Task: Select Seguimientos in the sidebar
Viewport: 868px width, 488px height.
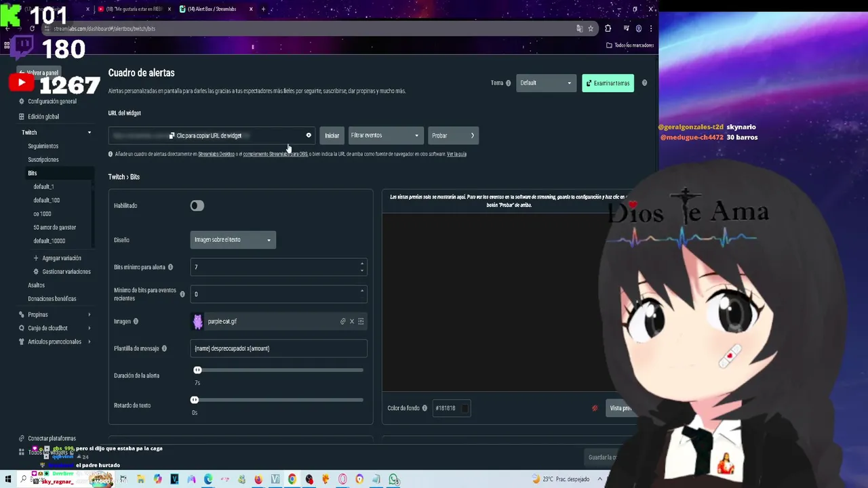Action: click(x=43, y=146)
